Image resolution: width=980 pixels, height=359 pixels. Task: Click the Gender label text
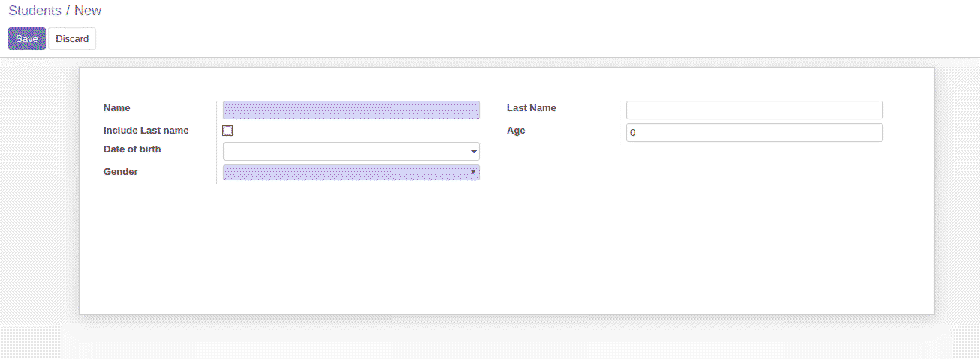(121, 172)
